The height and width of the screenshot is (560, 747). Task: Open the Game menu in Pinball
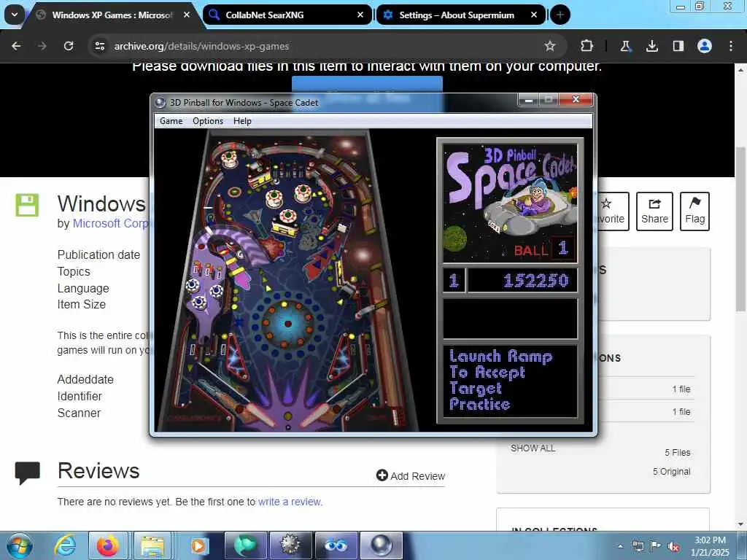171,121
